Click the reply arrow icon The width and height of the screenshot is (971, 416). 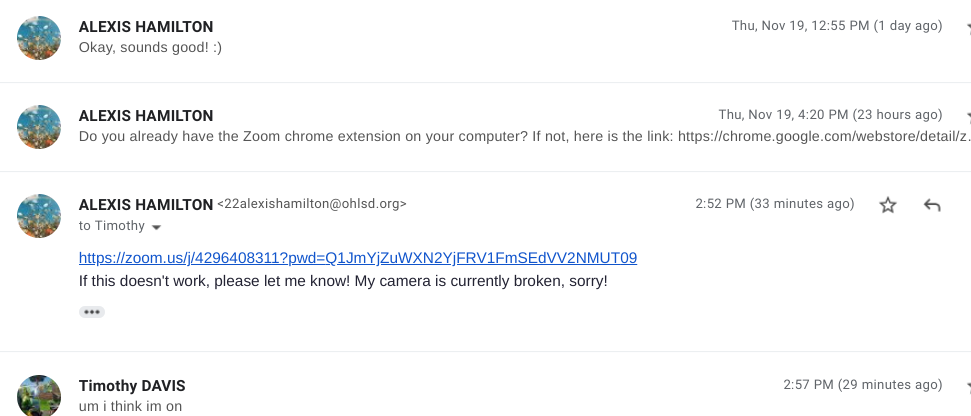[x=932, y=205]
